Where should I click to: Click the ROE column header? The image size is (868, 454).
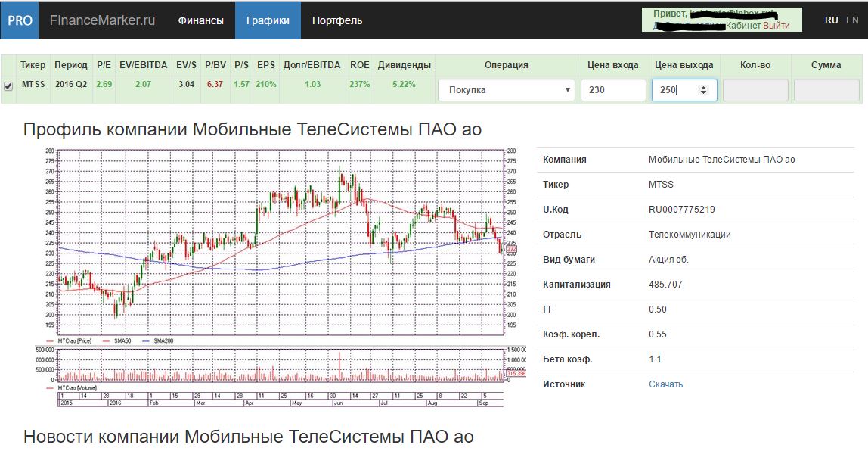pyautogui.click(x=360, y=65)
